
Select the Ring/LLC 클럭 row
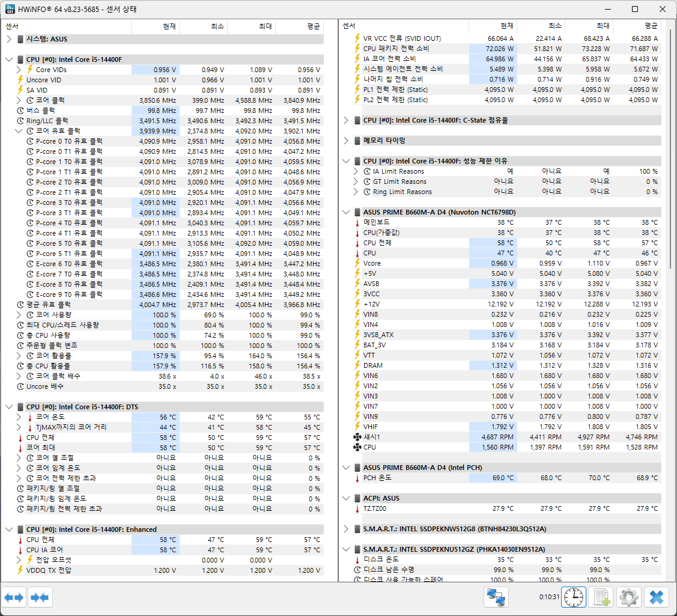pyautogui.click(x=170, y=121)
